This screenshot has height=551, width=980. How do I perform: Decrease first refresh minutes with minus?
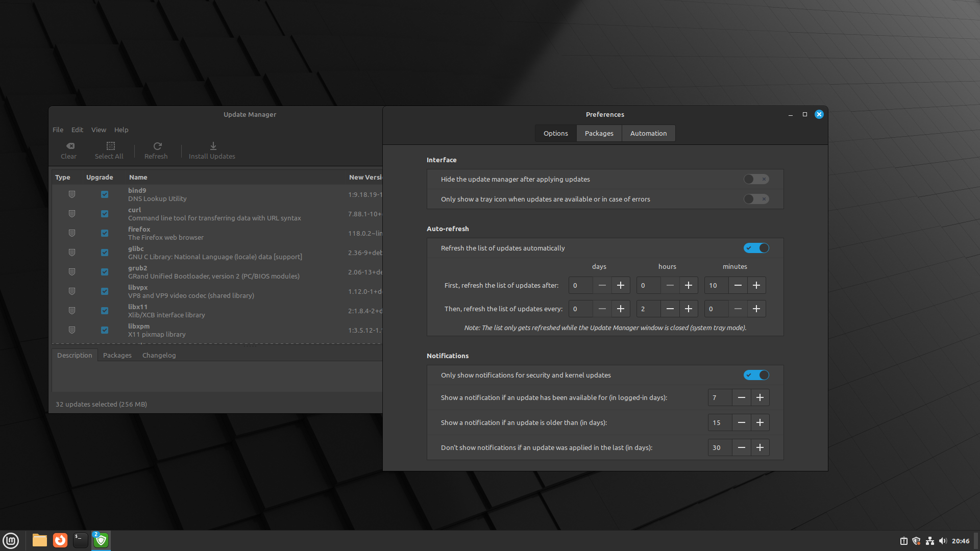pos(738,285)
